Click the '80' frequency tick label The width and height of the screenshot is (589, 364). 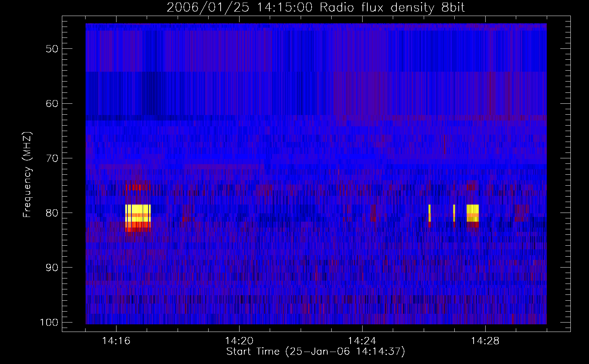point(52,213)
